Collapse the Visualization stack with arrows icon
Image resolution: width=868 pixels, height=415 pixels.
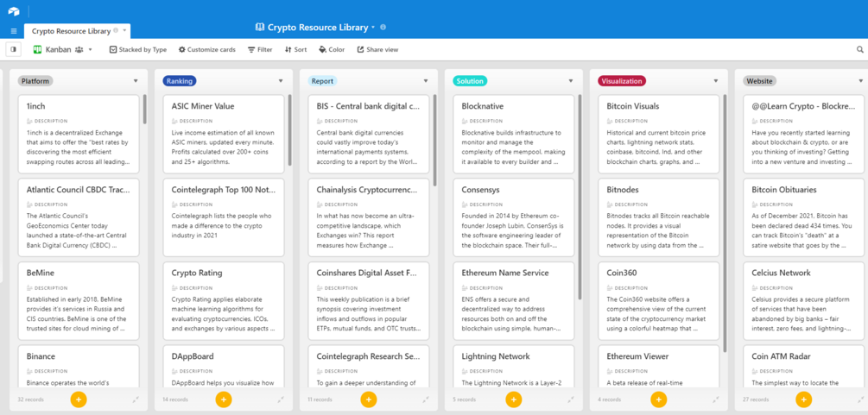tap(716, 399)
